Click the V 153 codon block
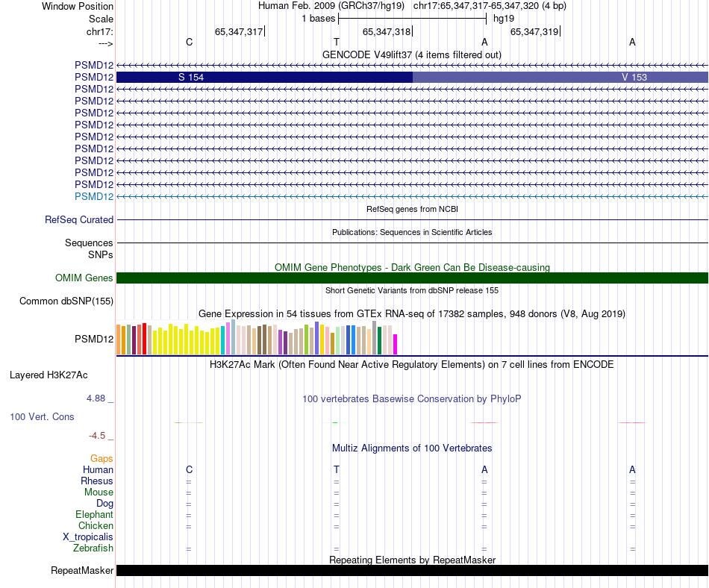Viewport: 709px width, 588px height. pyautogui.click(x=560, y=78)
